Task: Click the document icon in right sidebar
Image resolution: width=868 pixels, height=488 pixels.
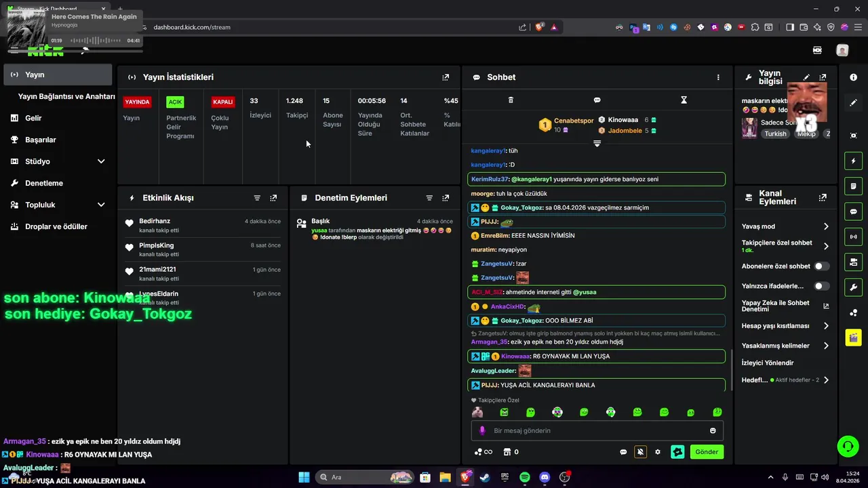Action: point(853,186)
